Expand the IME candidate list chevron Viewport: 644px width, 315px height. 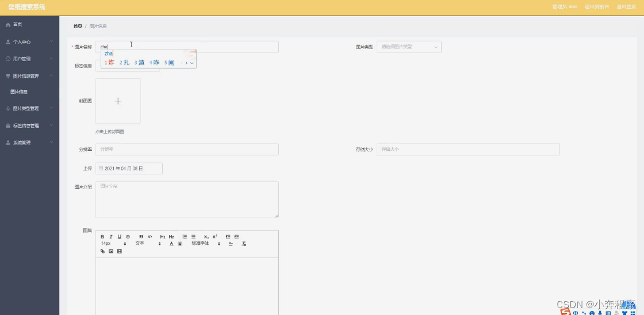pyautogui.click(x=192, y=63)
